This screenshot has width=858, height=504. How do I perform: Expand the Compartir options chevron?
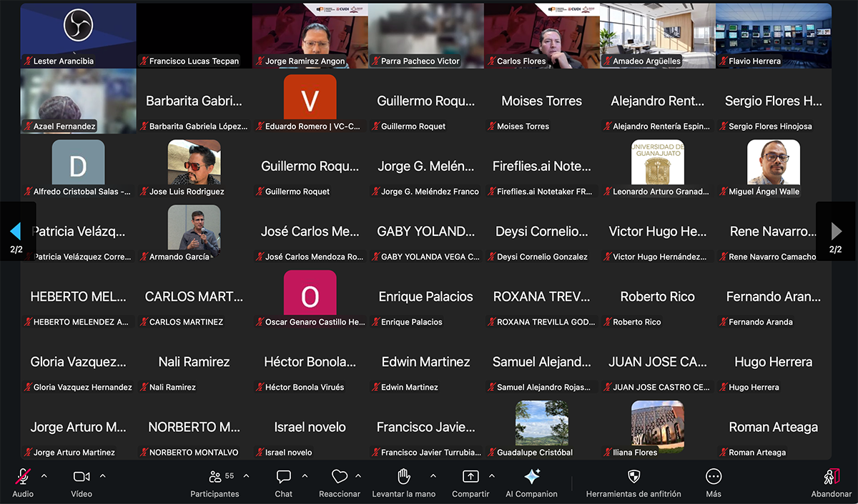pos(492,475)
